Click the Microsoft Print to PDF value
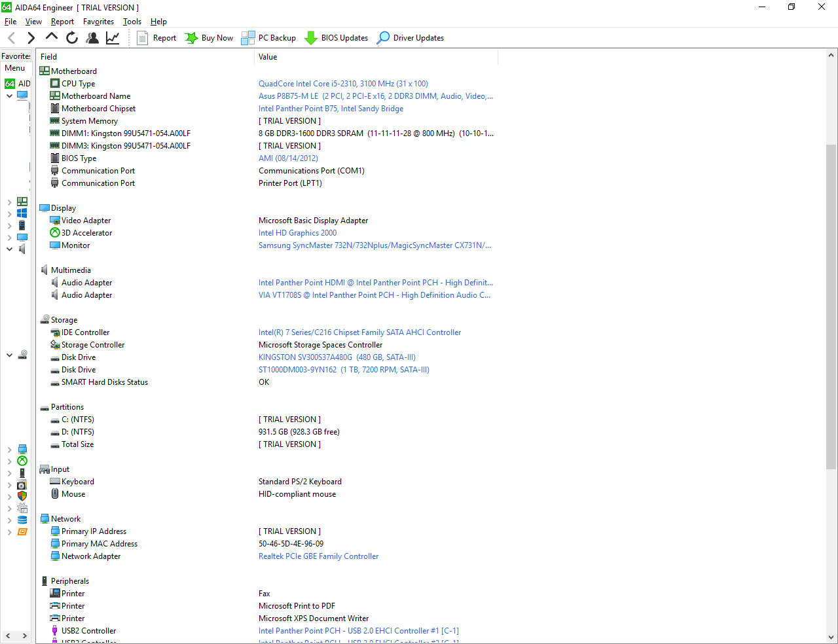This screenshot has width=838, height=644. 297,606
